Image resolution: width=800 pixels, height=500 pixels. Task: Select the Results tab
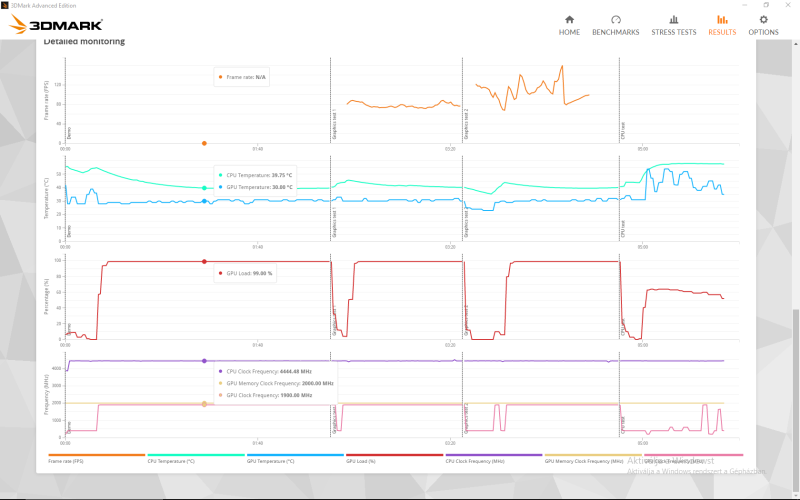(722, 26)
